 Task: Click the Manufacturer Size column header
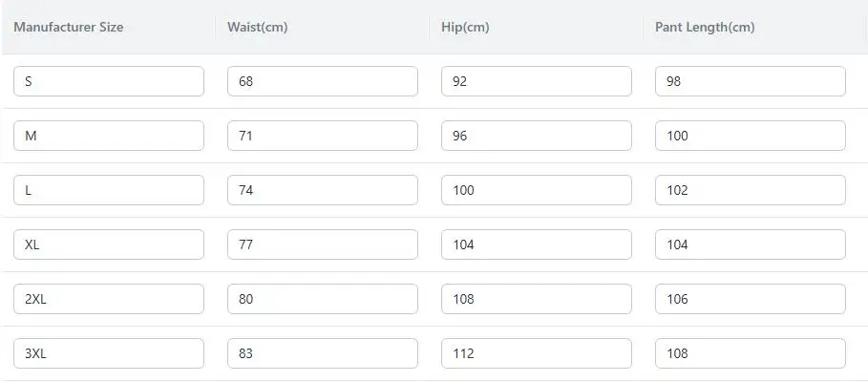click(x=69, y=27)
